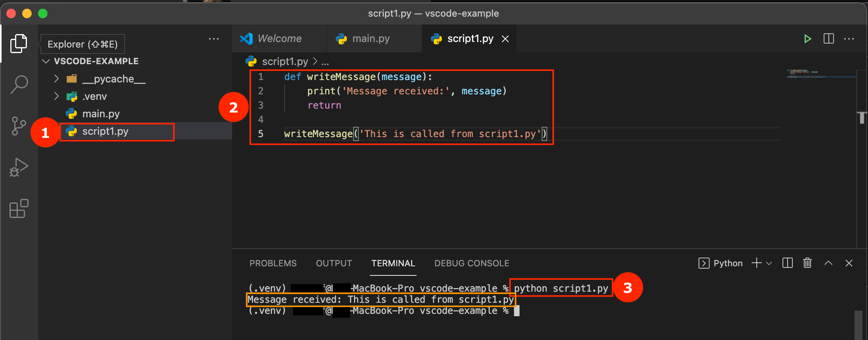Image resolution: width=868 pixels, height=340 pixels.
Task: Expand the .venv folder
Action: [x=57, y=96]
